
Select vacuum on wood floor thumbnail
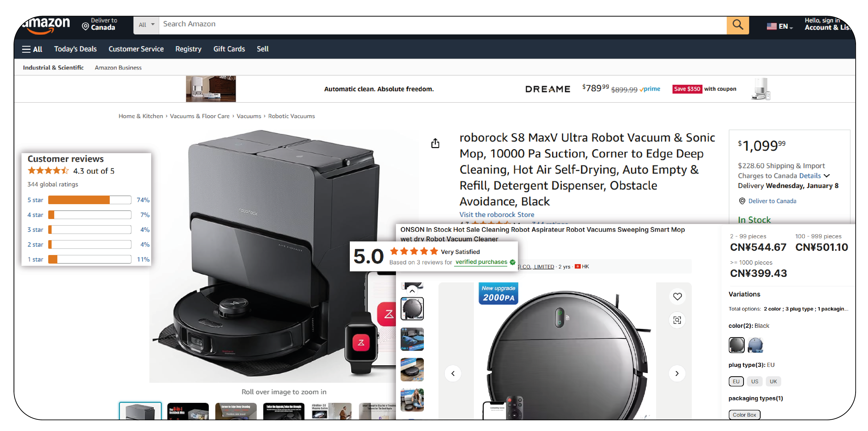pyautogui.click(x=412, y=369)
